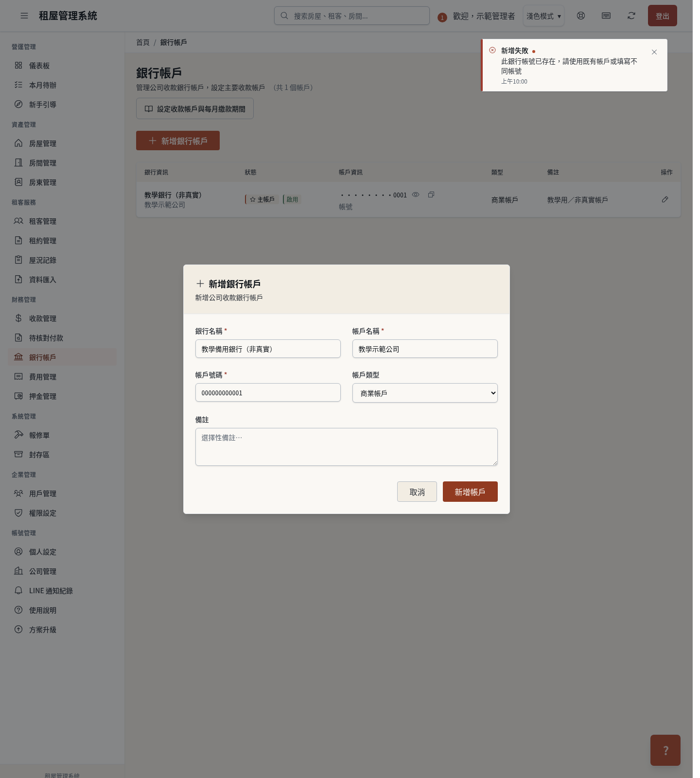Open 公司管理 in the sidebar
This screenshot has height=778, width=700.
coord(62,571)
